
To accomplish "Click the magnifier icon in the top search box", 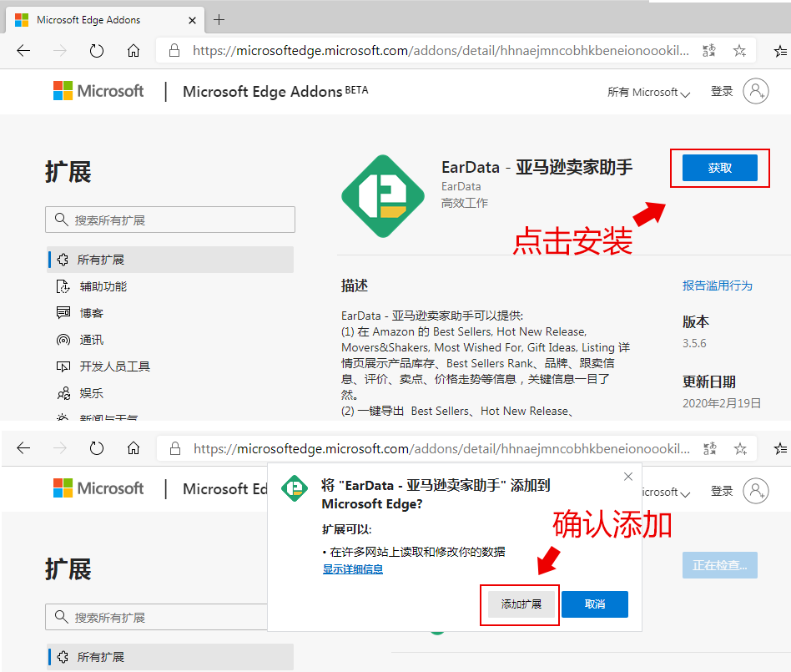I will click(62, 220).
